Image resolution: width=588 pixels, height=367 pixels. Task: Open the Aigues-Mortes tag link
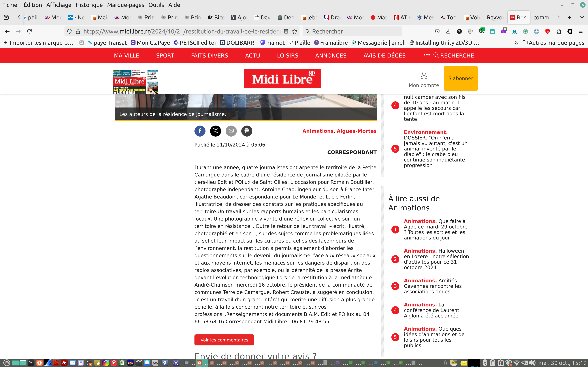(x=356, y=131)
